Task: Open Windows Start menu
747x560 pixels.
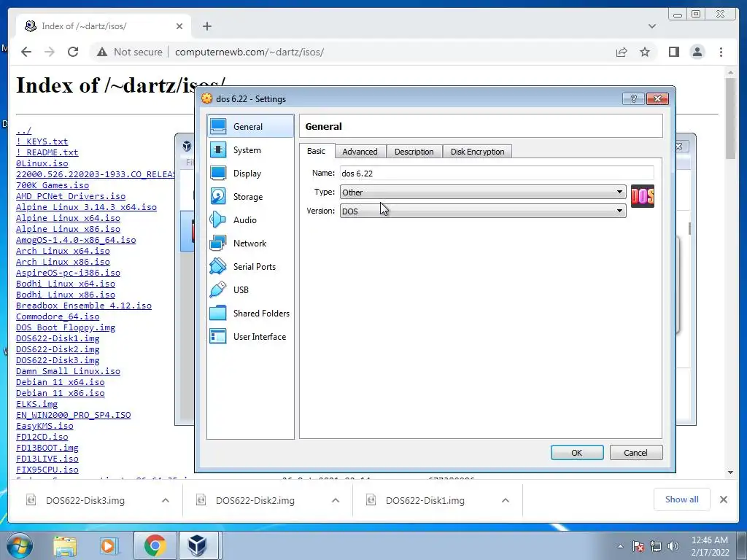Action: click(19, 545)
